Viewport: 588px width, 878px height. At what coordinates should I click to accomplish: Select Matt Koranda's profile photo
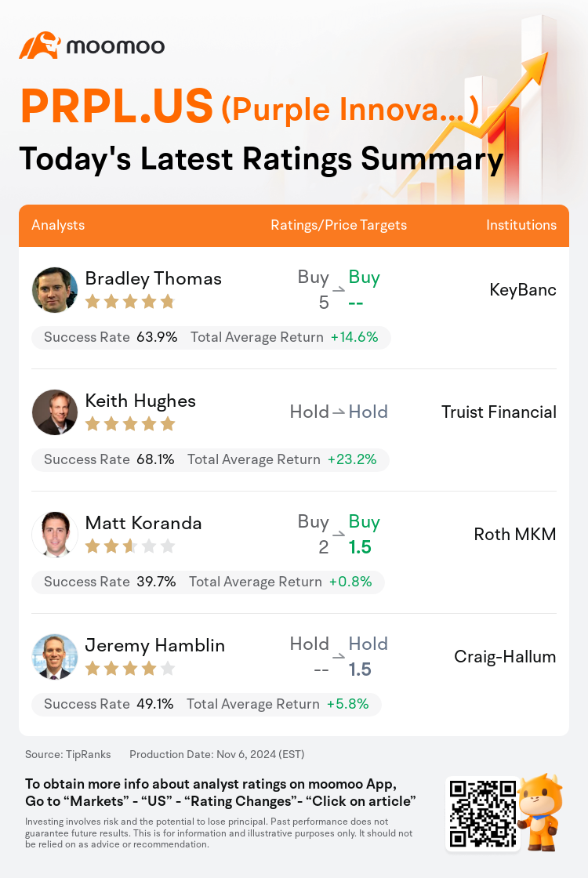(55, 534)
